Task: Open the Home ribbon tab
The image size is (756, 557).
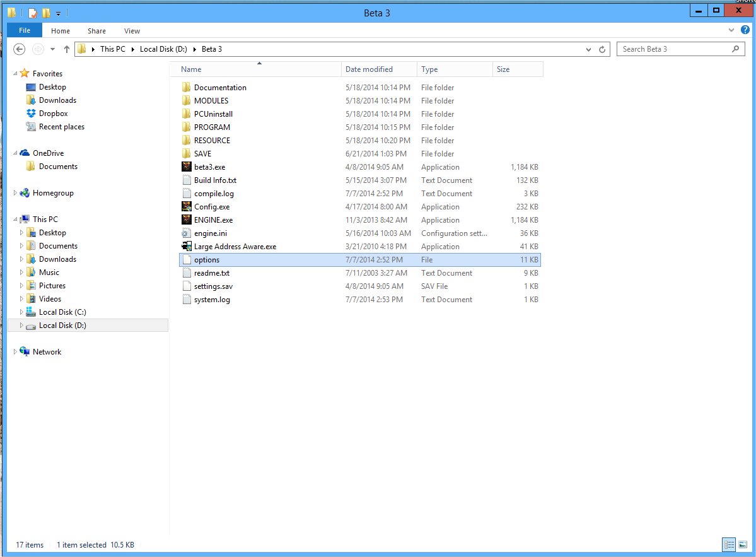Action: [x=61, y=31]
